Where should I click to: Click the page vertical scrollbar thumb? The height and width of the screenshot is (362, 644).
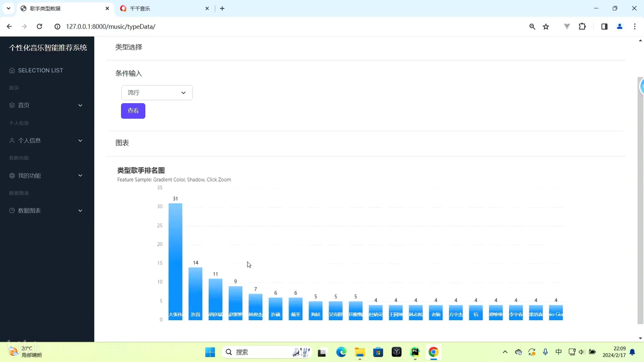click(640, 201)
